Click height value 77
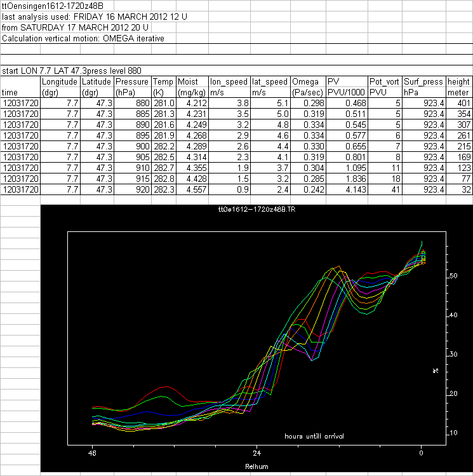This screenshot has height=476, width=473. pos(459,179)
